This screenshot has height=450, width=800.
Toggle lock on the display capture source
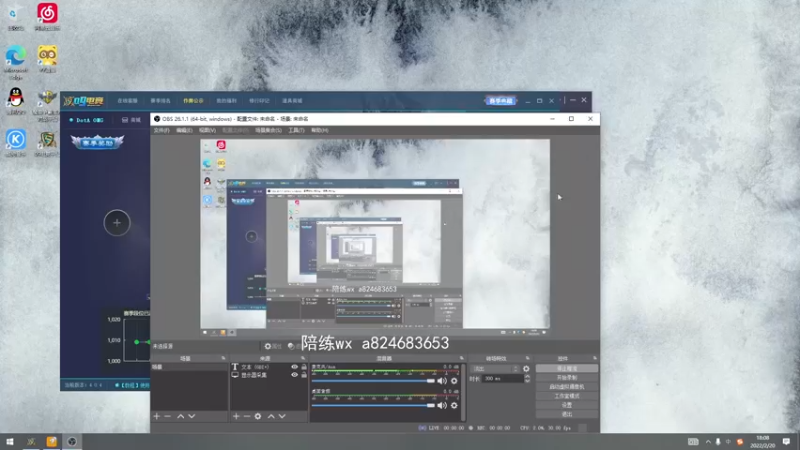304,375
